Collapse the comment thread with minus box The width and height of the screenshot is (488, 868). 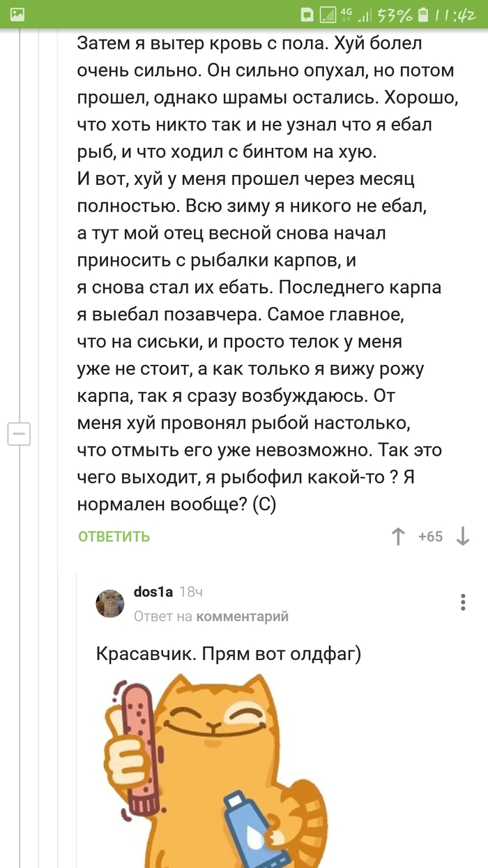click(x=19, y=433)
